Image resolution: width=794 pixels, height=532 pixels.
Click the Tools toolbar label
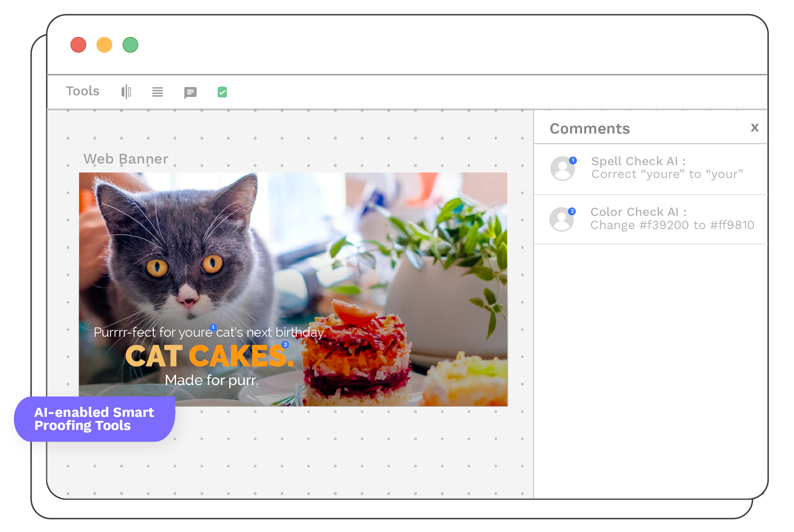pyautogui.click(x=83, y=91)
